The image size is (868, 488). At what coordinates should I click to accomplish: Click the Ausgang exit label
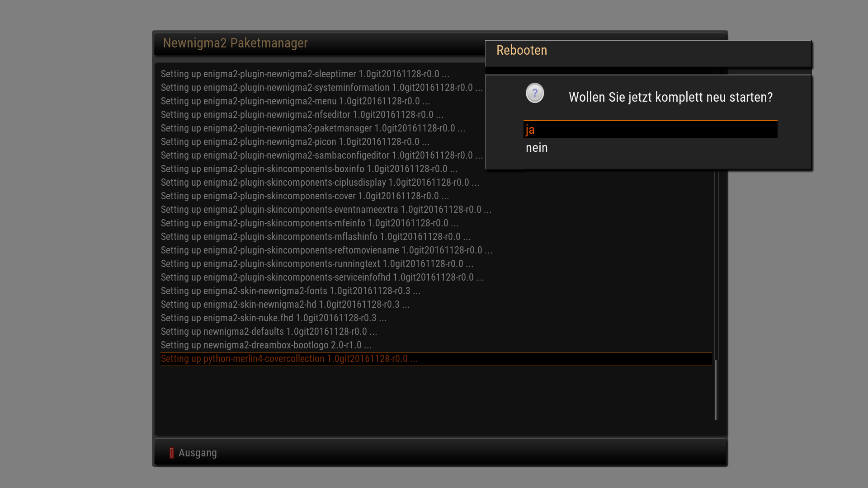pos(198,453)
